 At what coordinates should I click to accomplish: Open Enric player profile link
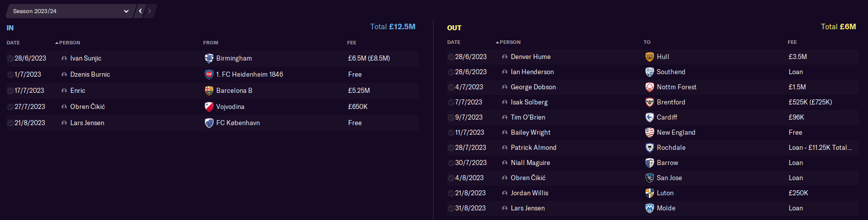pyautogui.click(x=78, y=90)
